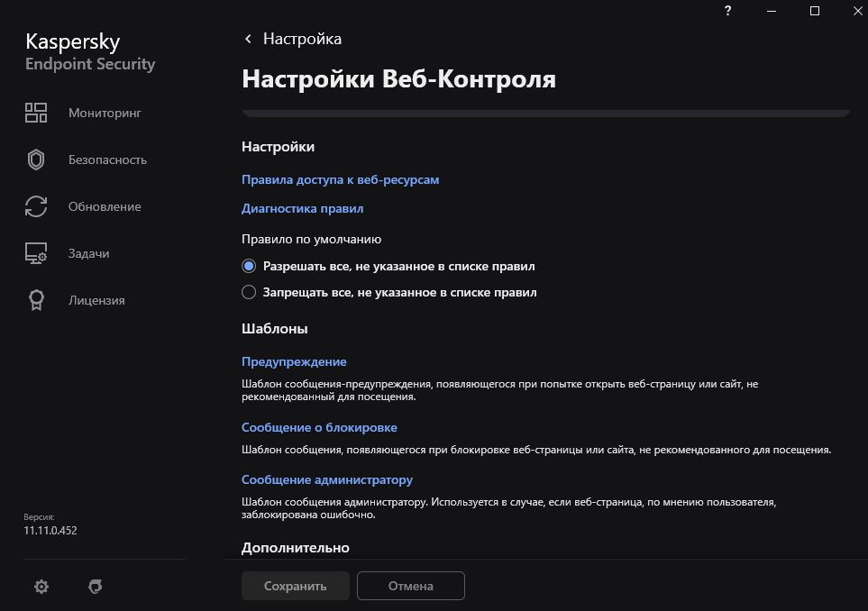Minimize the Kaspersky window

[x=772, y=11]
